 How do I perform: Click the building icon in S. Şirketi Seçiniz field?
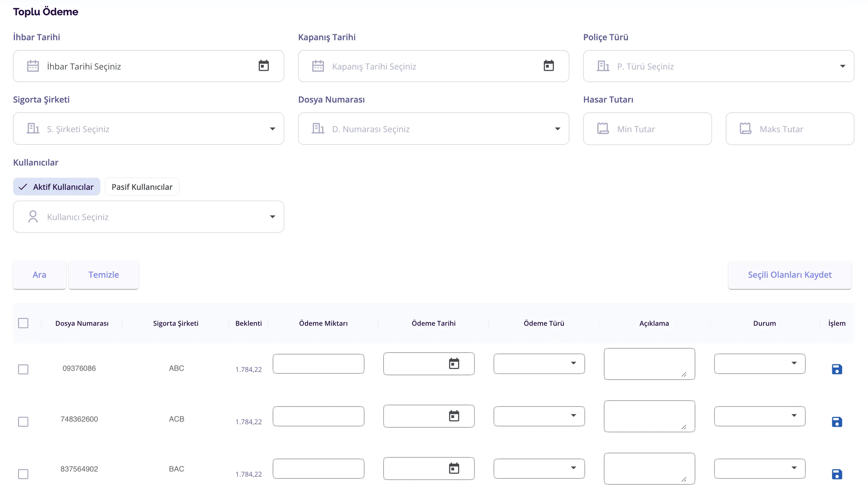tap(33, 128)
